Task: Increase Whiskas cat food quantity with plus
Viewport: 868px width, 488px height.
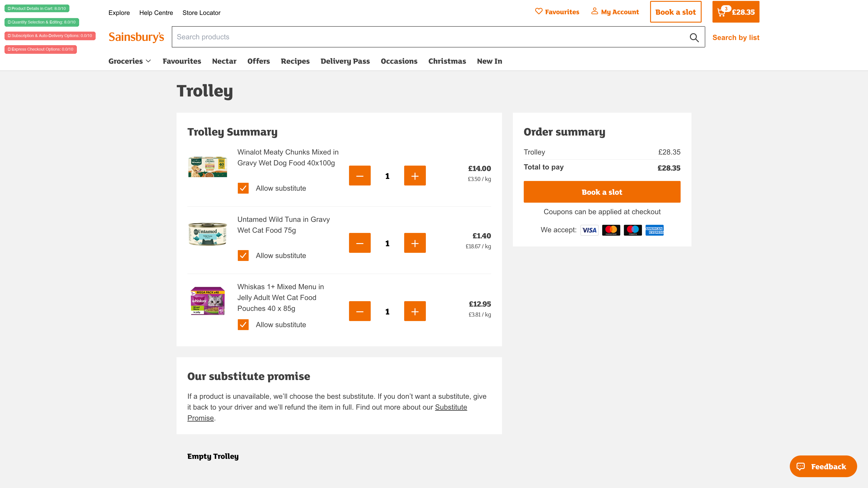Action: point(415,312)
